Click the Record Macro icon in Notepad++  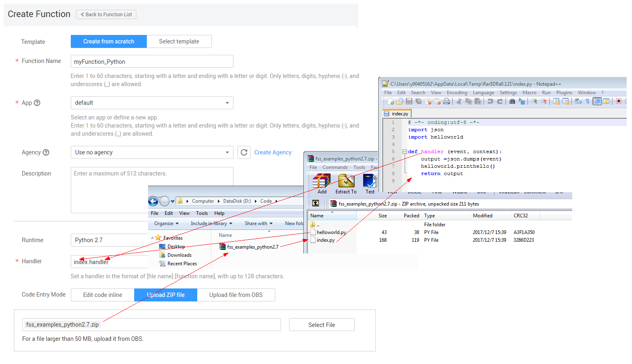coord(619,101)
